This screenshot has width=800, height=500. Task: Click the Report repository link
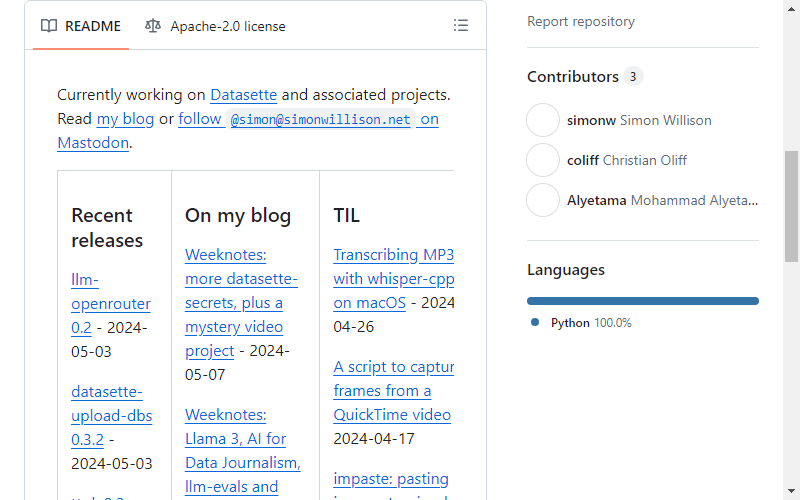(x=581, y=21)
